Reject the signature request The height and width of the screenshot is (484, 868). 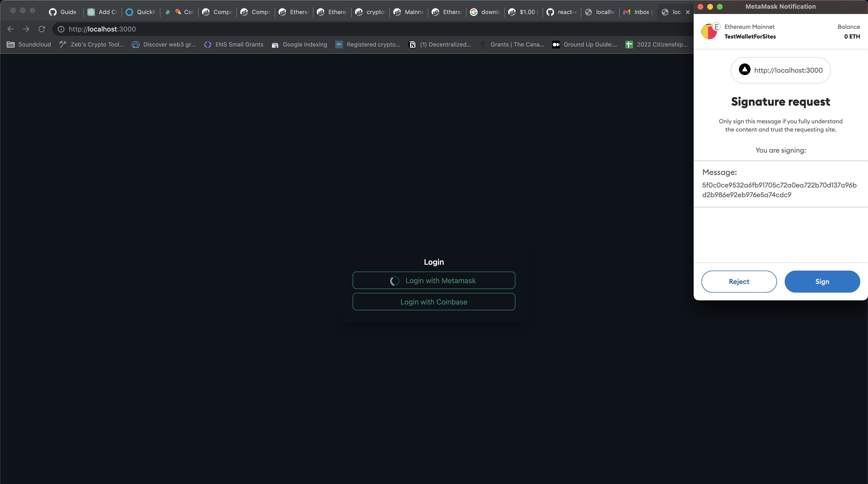[x=739, y=281]
